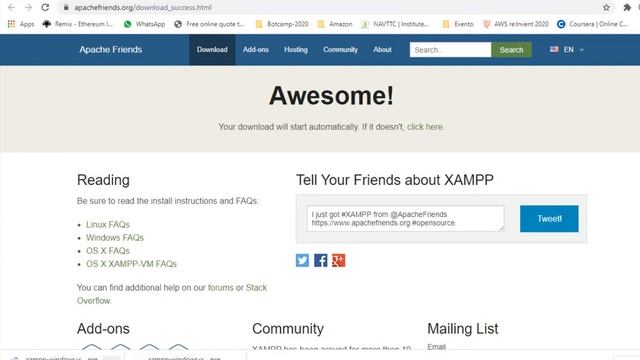
Task: Open the extensions puzzle icon
Action: point(627,7)
